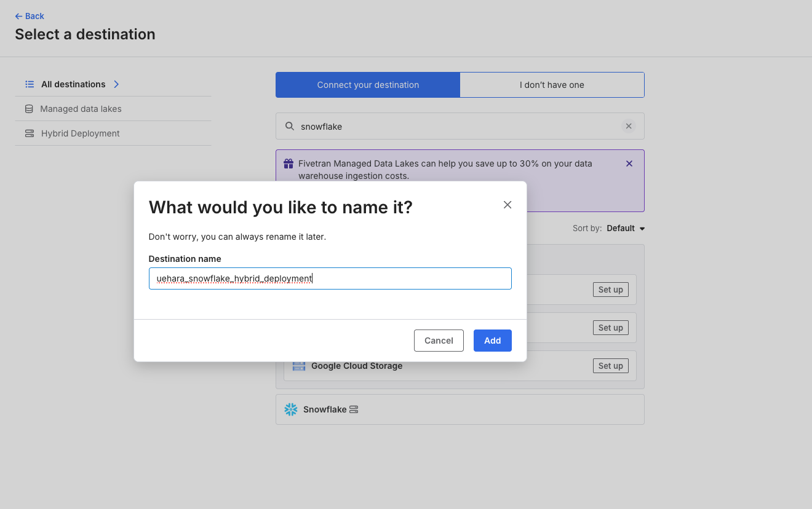The image size is (812, 509).
Task: Open the Sort by Default dropdown
Action: (x=625, y=228)
